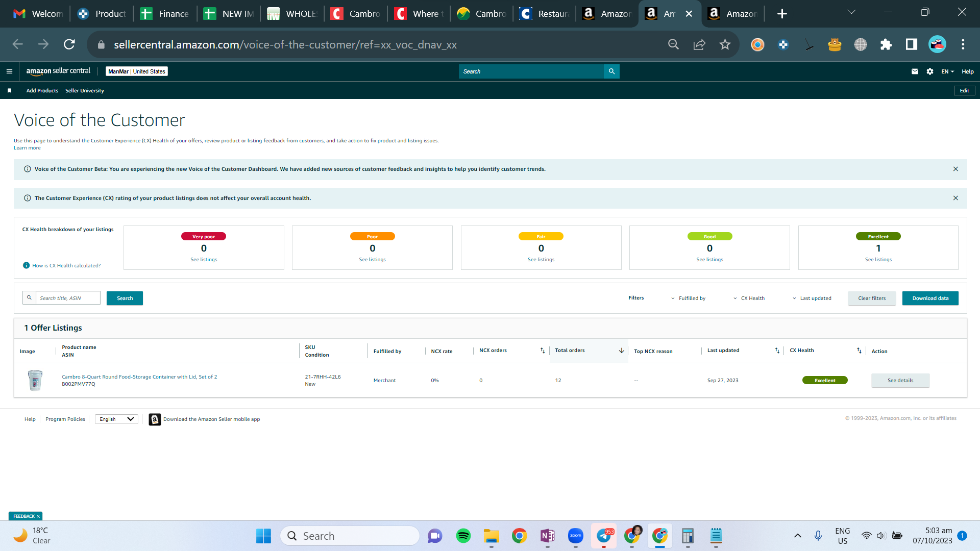The image size is (980, 551).
Task: Click the Amazon Seller mobile app icon
Action: tap(155, 419)
